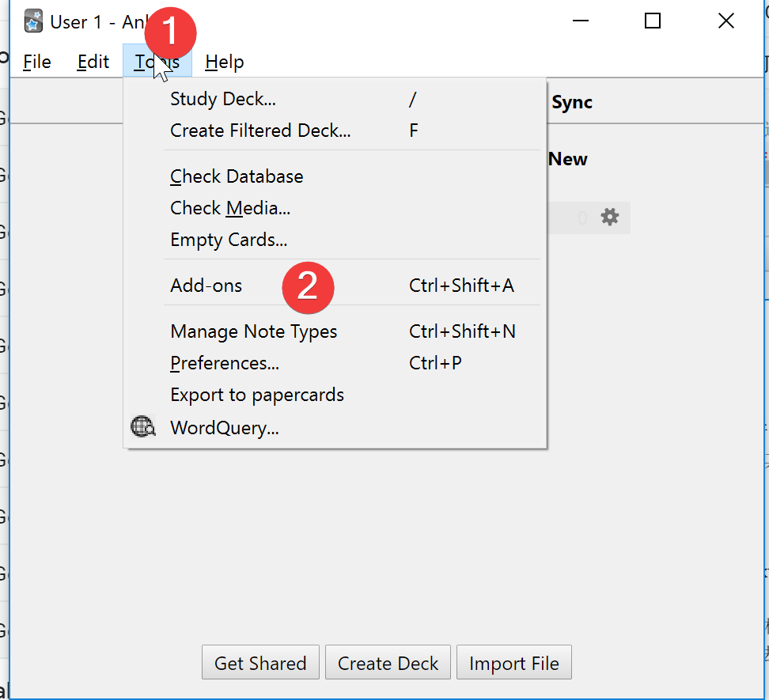Click the New column header text
Screen dimensions: 769x700
click(567, 159)
